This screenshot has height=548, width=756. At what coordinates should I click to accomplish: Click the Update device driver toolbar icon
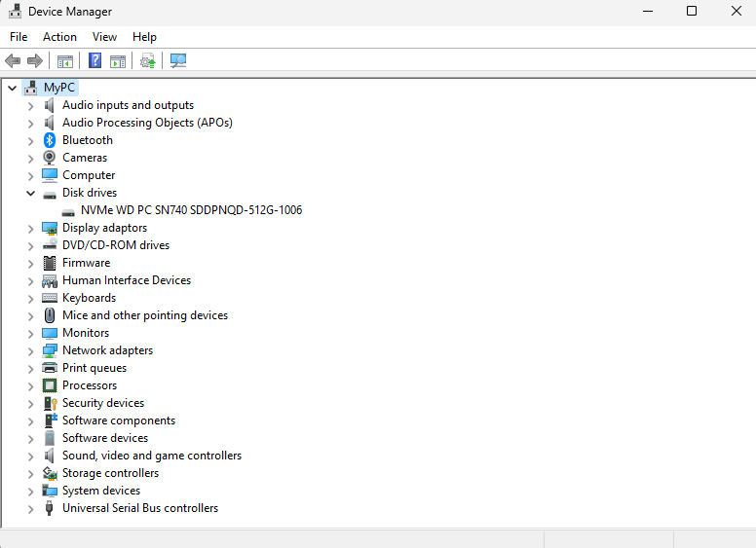point(147,60)
